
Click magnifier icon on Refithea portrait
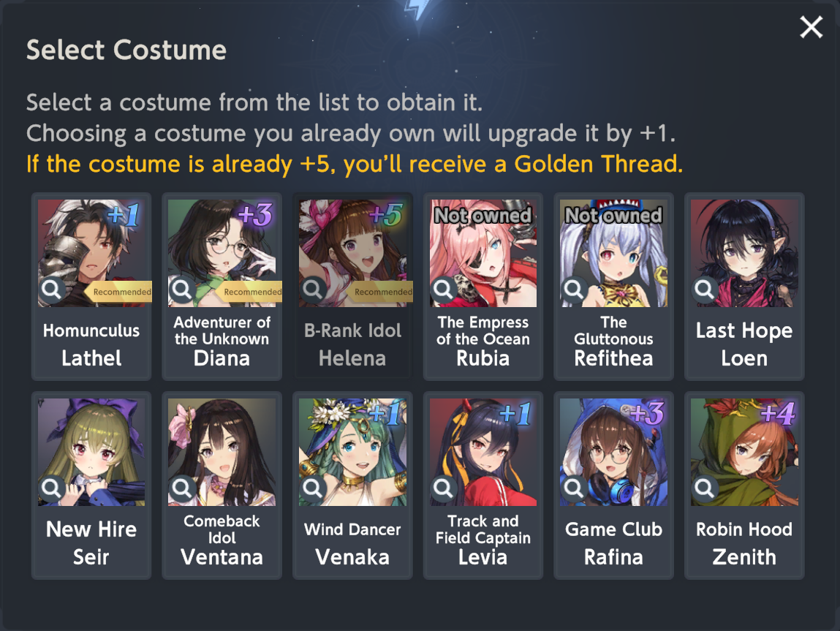click(574, 290)
